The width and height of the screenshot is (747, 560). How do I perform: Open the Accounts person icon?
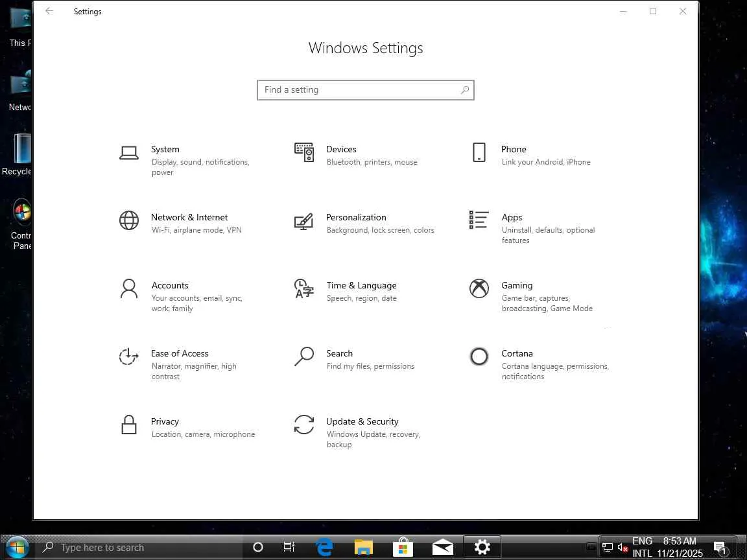(128, 288)
